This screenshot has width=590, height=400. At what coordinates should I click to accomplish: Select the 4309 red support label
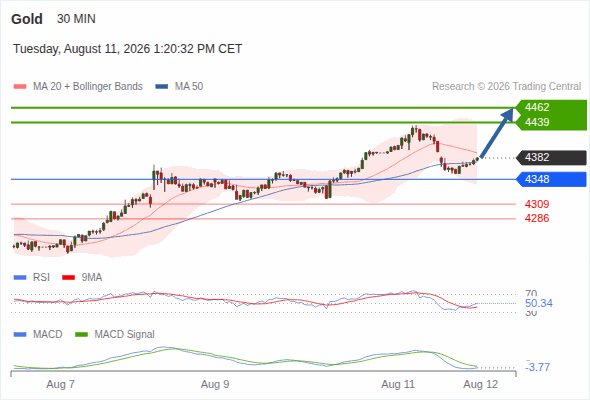pyautogui.click(x=537, y=204)
